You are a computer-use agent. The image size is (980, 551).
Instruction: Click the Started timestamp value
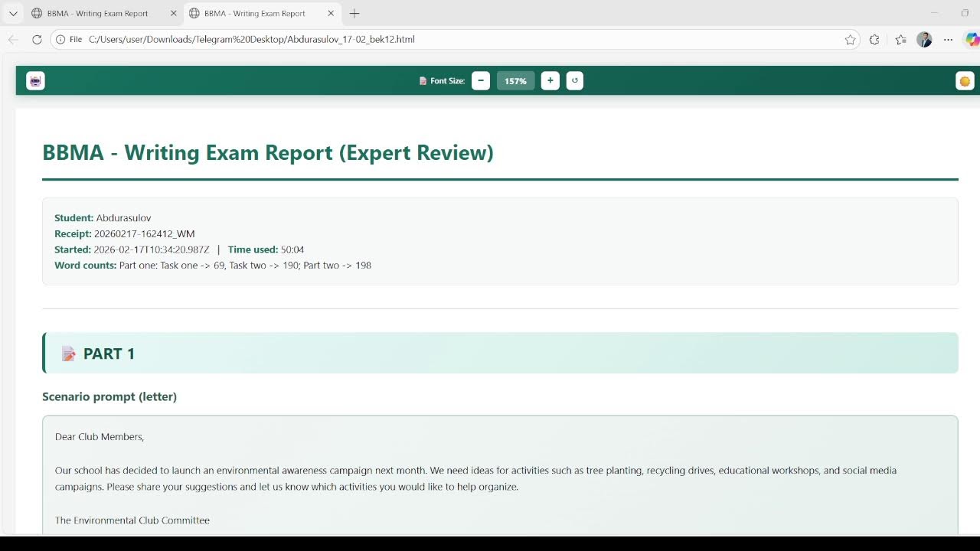tap(151, 249)
